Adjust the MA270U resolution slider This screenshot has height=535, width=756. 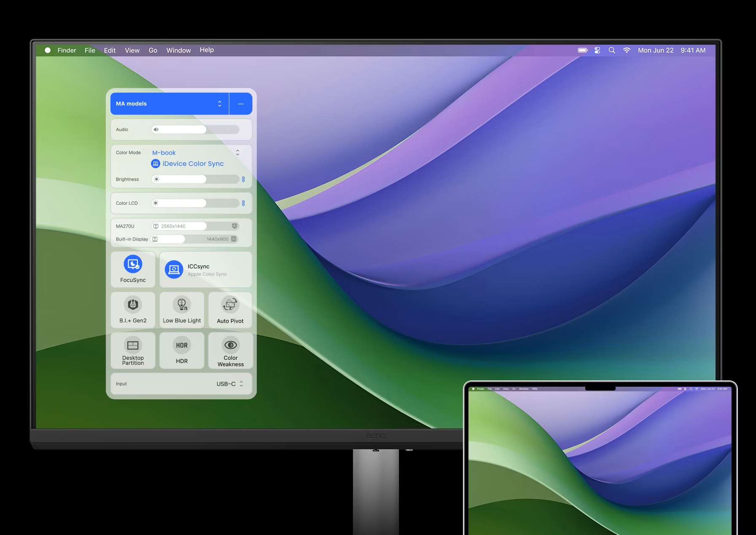point(195,226)
